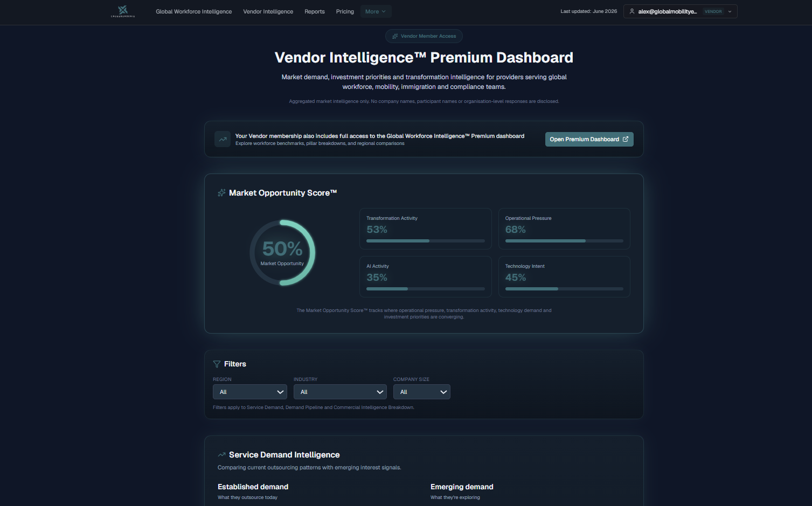Viewport: 812px width, 506px height.
Task: Click the 35% AI Activity value
Action: (x=377, y=278)
